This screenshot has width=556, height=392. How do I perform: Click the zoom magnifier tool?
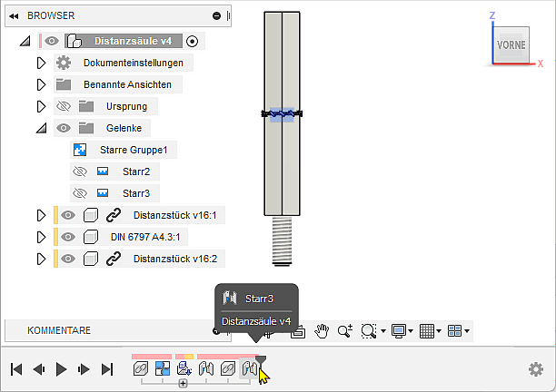[x=345, y=331]
